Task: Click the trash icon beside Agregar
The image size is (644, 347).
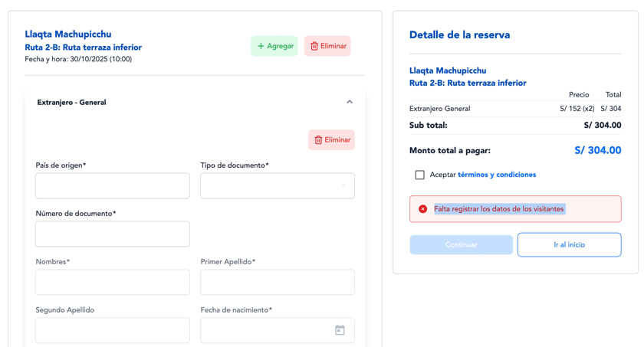Action: (314, 46)
